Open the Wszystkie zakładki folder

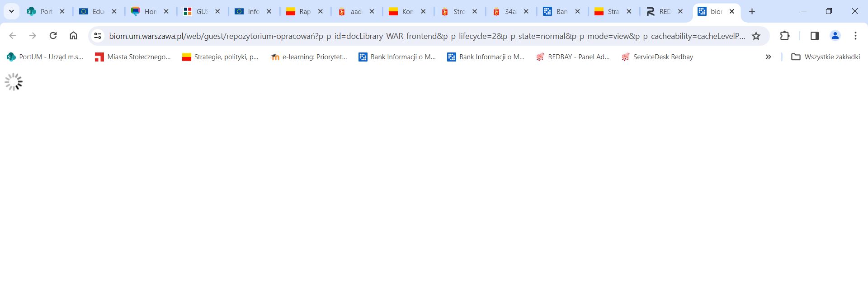pyautogui.click(x=826, y=57)
